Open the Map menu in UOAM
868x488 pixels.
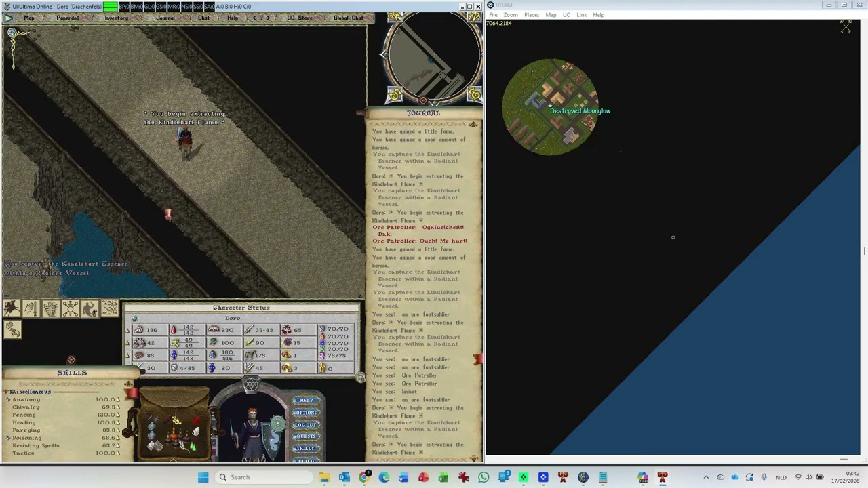(x=551, y=15)
